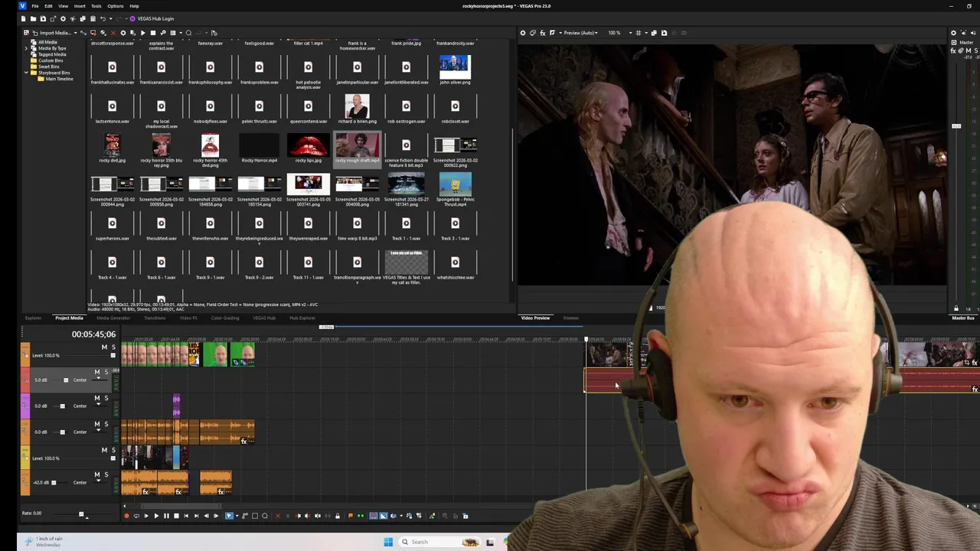
Task: Open the 100 % zoom dropdown
Action: 632,33
